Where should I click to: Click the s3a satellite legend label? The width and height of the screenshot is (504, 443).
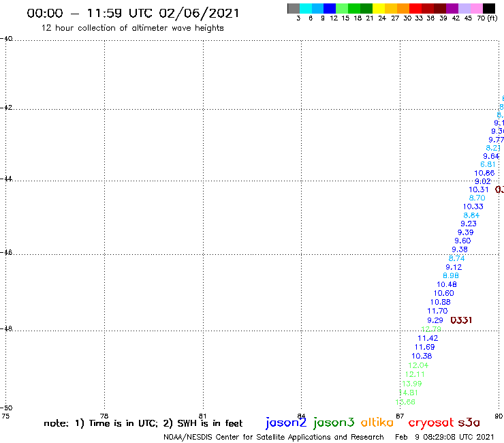[469, 423]
